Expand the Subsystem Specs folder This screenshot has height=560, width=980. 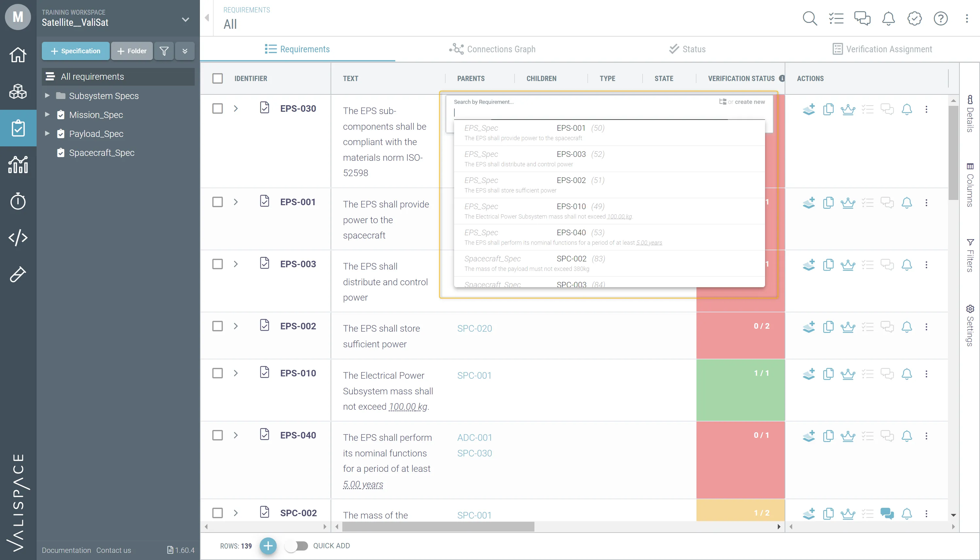pos(47,96)
